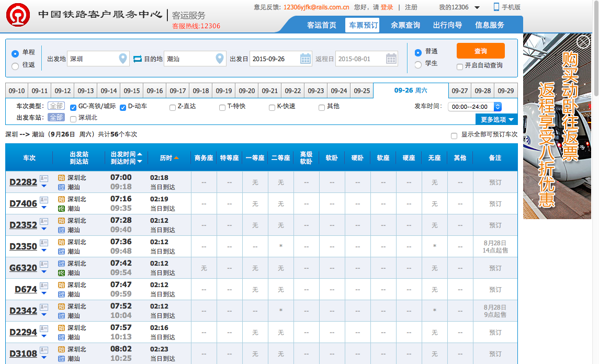The image size is (599, 364).
Task: Show ticket price card for D2294
Action: click(44, 328)
